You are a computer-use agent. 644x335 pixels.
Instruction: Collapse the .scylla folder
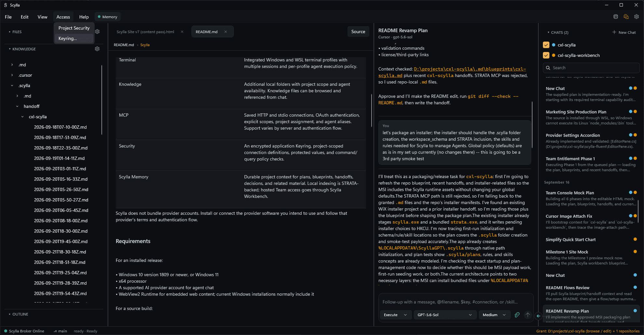[12, 85]
